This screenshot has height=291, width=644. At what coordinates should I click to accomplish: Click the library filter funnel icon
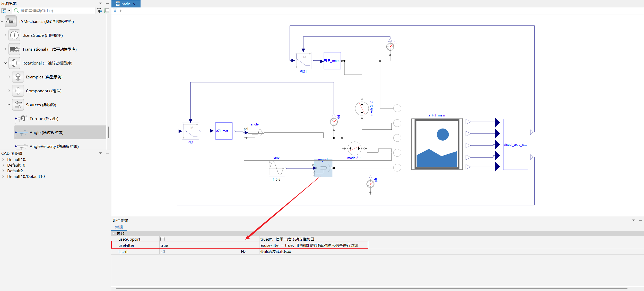(99, 11)
